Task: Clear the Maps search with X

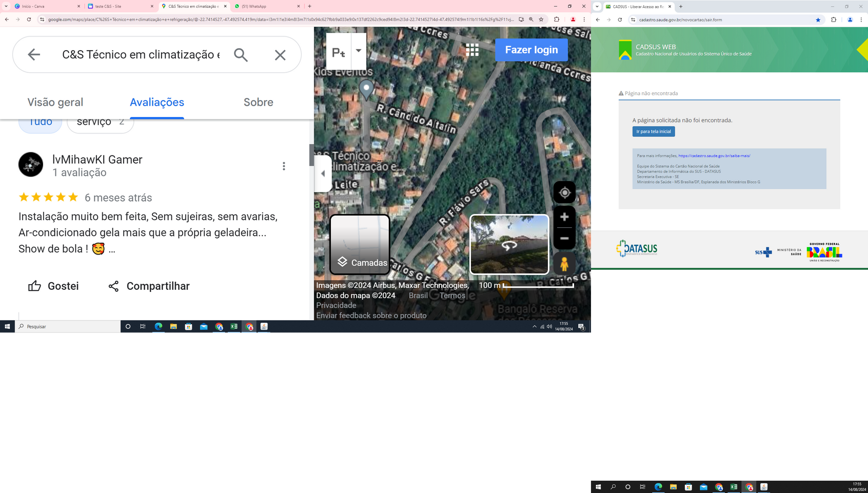Action: pyautogui.click(x=280, y=54)
